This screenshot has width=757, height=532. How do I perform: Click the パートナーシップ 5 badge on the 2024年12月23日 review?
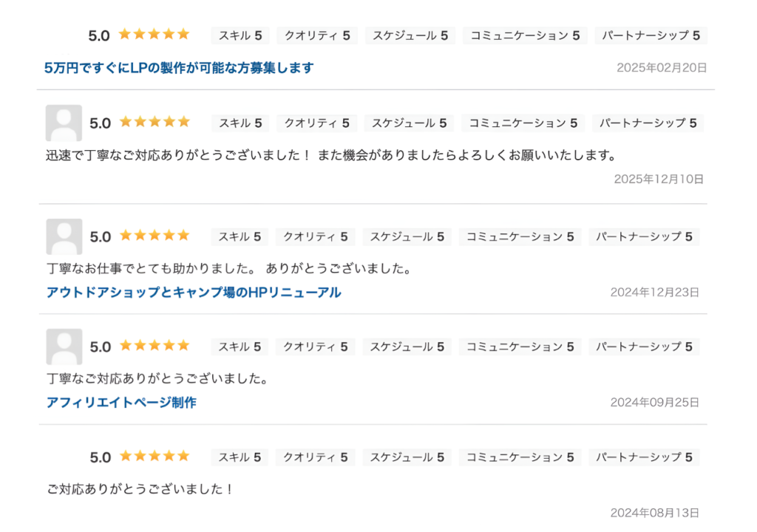[644, 237]
